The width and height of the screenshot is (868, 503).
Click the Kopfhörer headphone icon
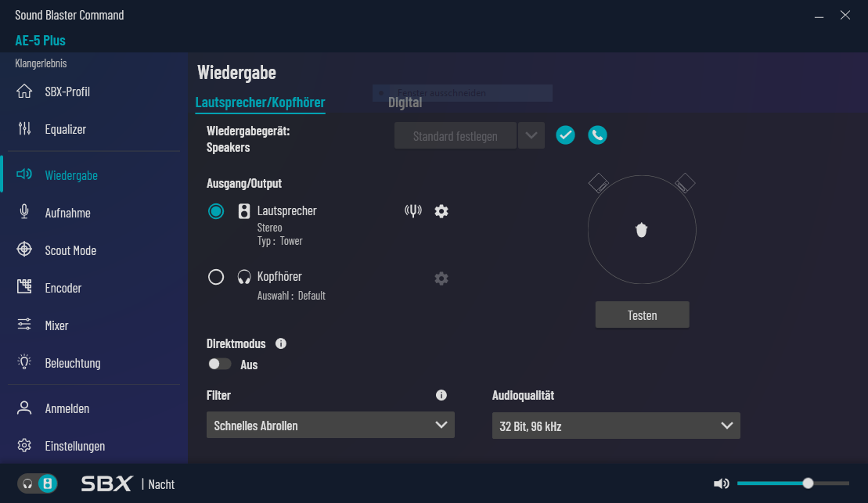click(x=244, y=277)
